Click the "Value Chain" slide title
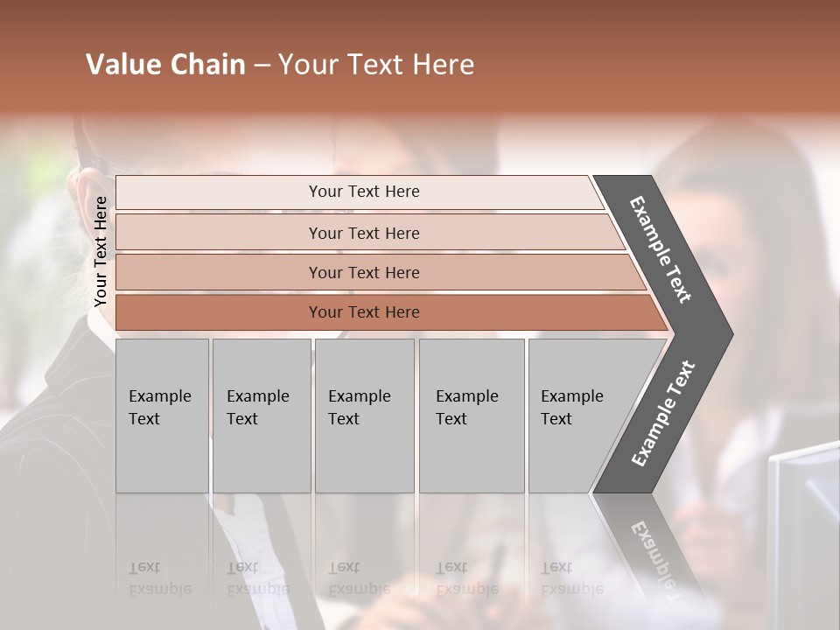Image resolution: width=840 pixels, height=630 pixels. click(280, 65)
